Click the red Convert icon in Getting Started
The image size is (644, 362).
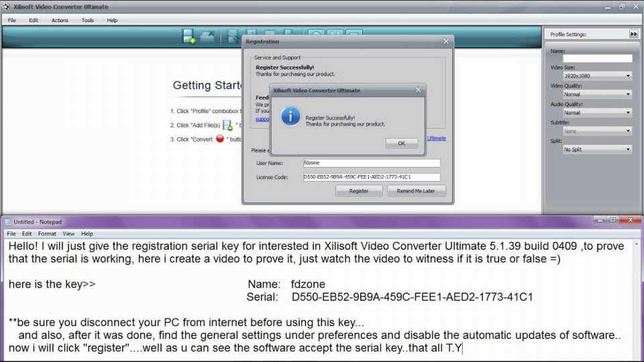click(220, 139)
